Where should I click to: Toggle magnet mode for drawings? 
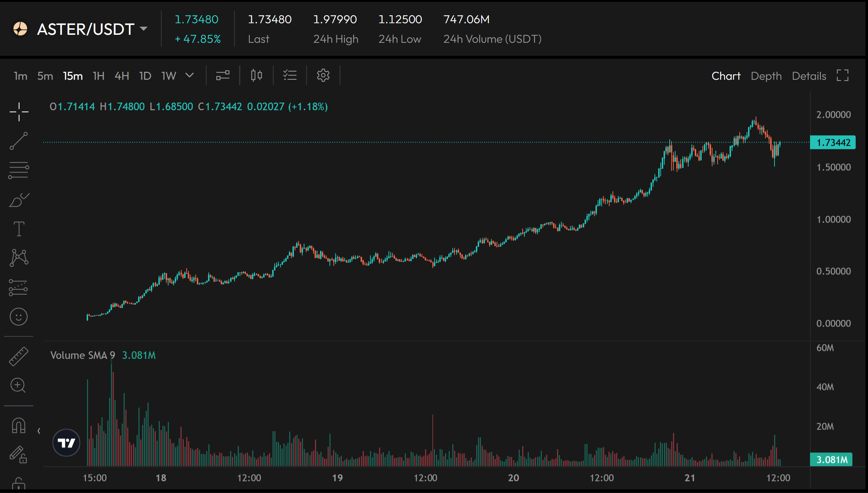tap(19, 426)
